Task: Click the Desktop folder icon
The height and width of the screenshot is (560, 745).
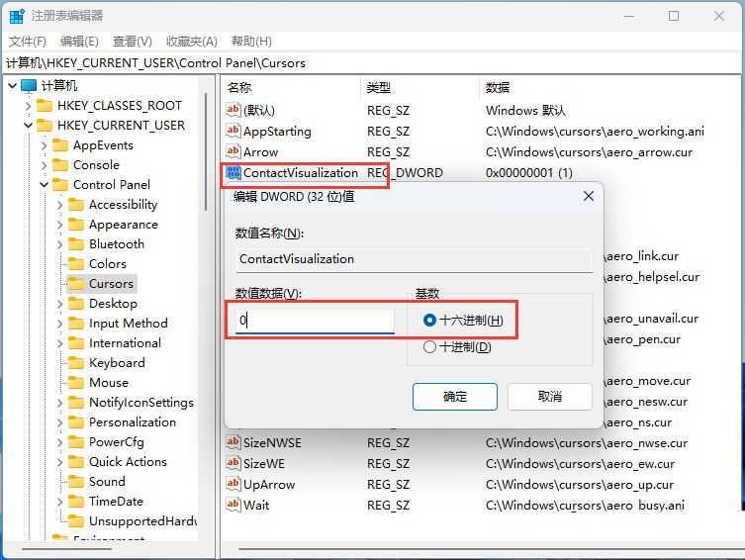Action: pyautogui.click(x=76, y=304)
